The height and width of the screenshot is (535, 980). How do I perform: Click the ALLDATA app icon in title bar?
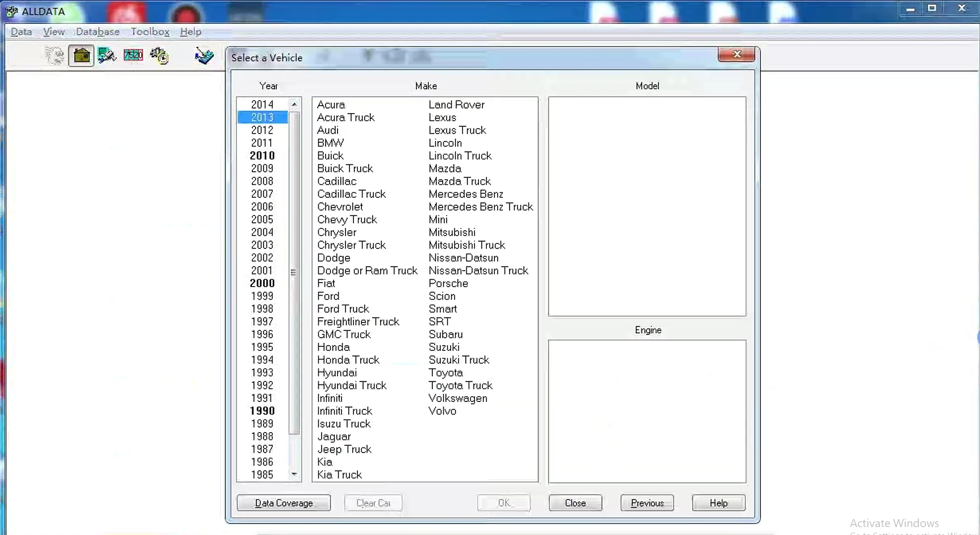click(11, 11)
